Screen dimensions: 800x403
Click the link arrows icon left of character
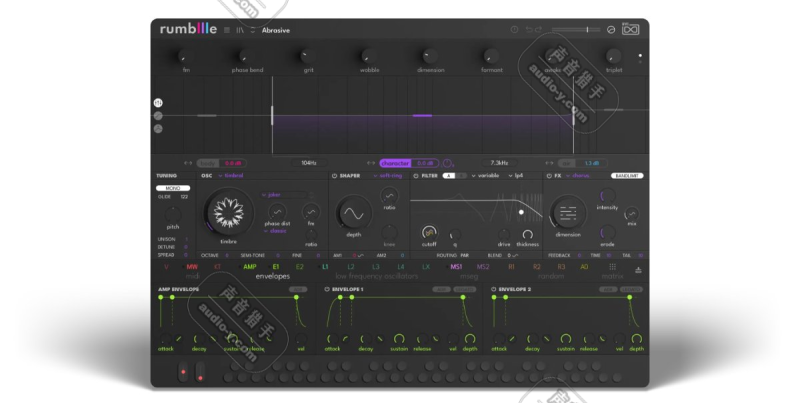[x=371, y=163]
